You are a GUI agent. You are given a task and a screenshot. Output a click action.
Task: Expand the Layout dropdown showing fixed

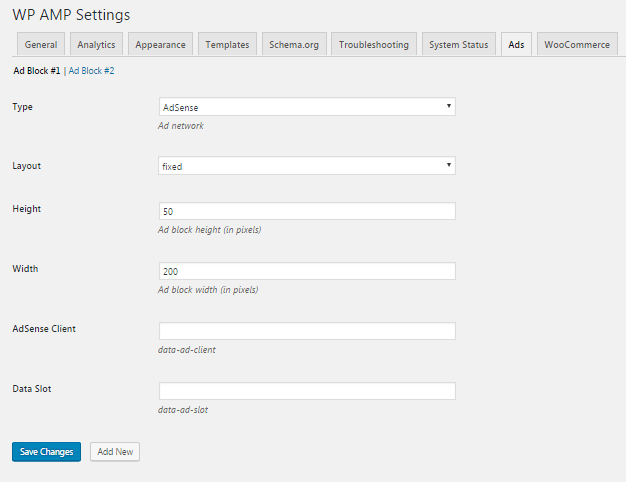point(307,166)
